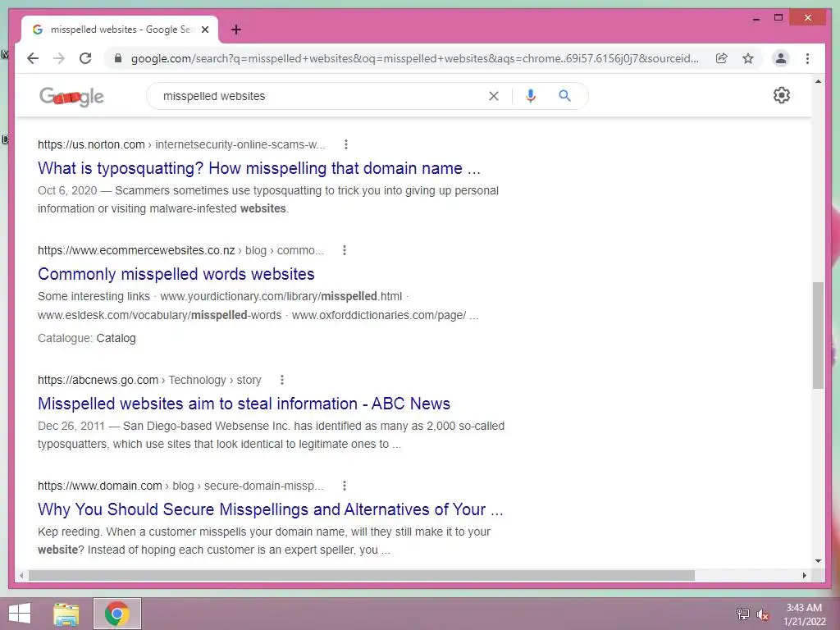Viewport: 840px width, 630px height.
Task: Click the Catalog link under Catalogue
Action: [x=116, y=338]
